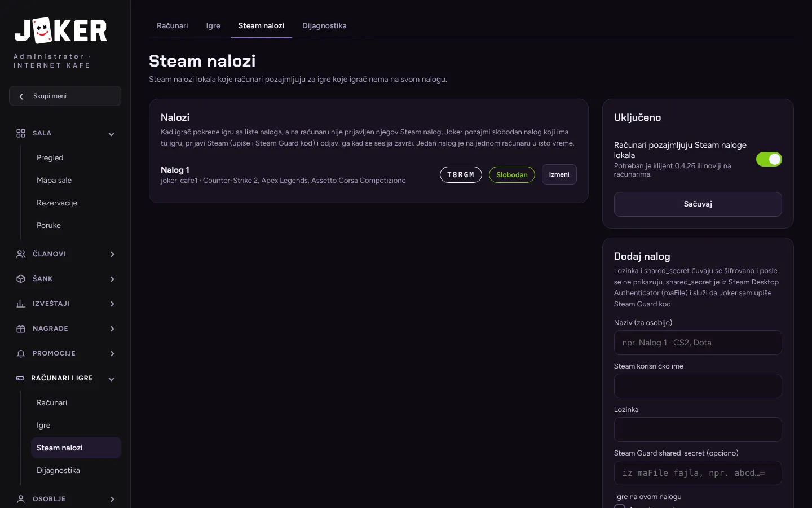Expand the Članovi section chevron
Image resolution: width=812 pixels, height=508 pixels.
112,254
